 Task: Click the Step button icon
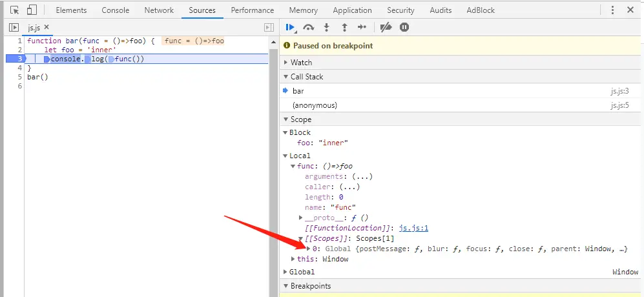click(362, 28)
